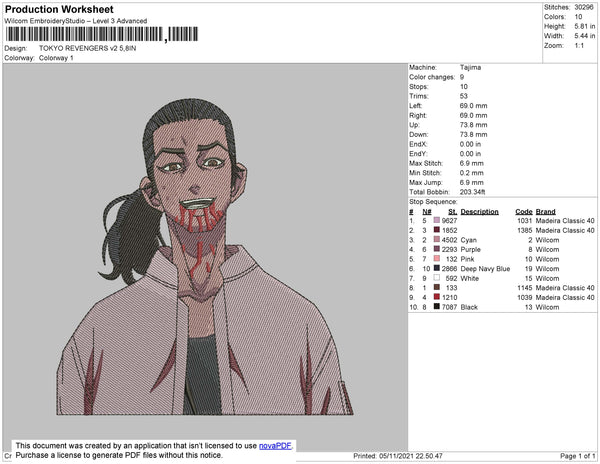Select code '1145' Madeira Classic 40 row
The height and width of the screenshot is (464, 600).
[x=525, y=288]
